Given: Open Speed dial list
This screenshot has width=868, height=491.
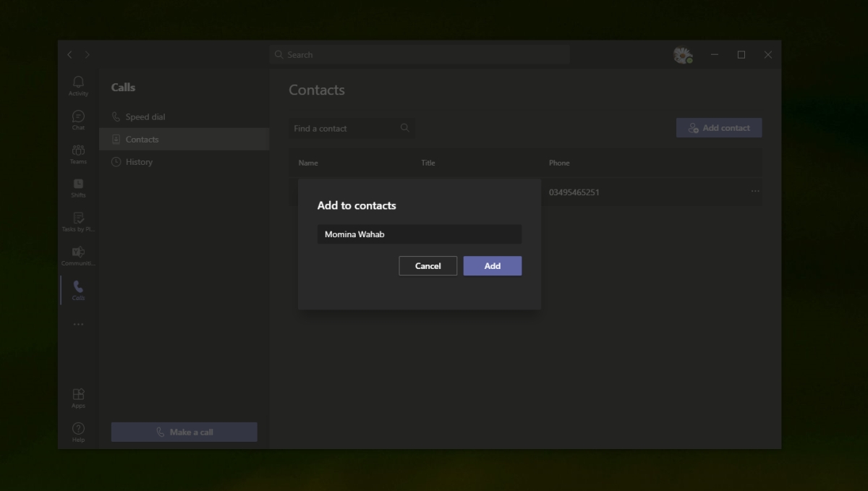Looking at the screenshot, I should pyautogui.click(x=184, y=116).
